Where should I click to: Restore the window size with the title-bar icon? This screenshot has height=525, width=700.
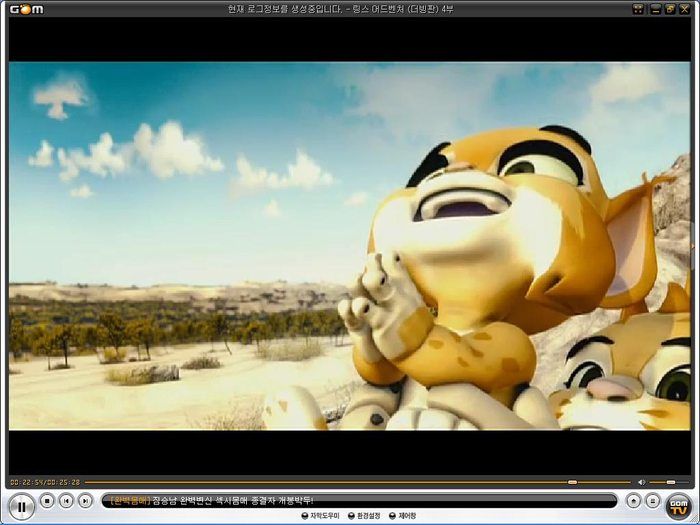(670, 9)
